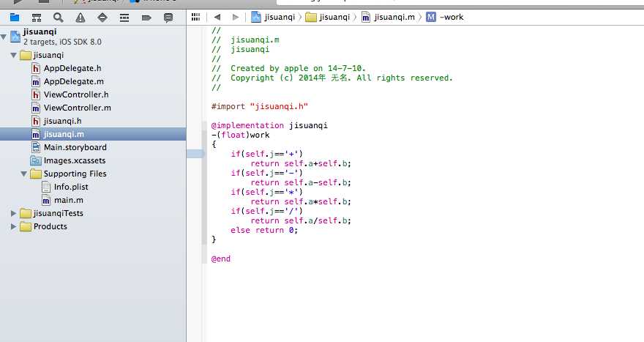The height and width of the screenshot is (342, 644).
Task: Click return self.a*self.b; line
Action: [301, 201]
